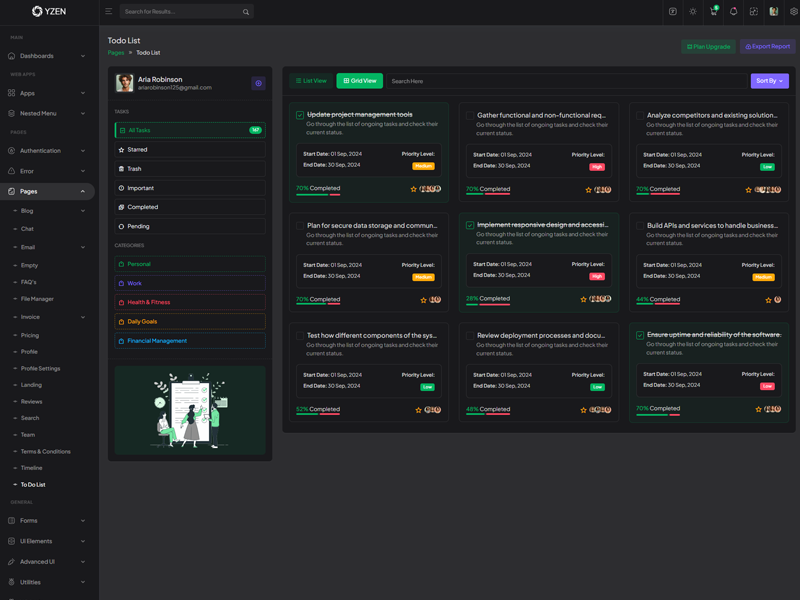Click the Plan Upgrade button

point(708,47)
